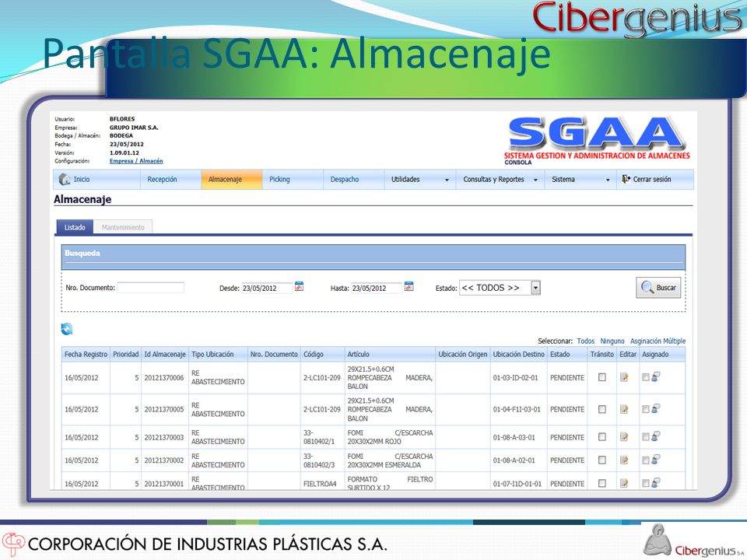Click the Inicio home icon
This screenshot has width=747, height=560.
point(65,180)
